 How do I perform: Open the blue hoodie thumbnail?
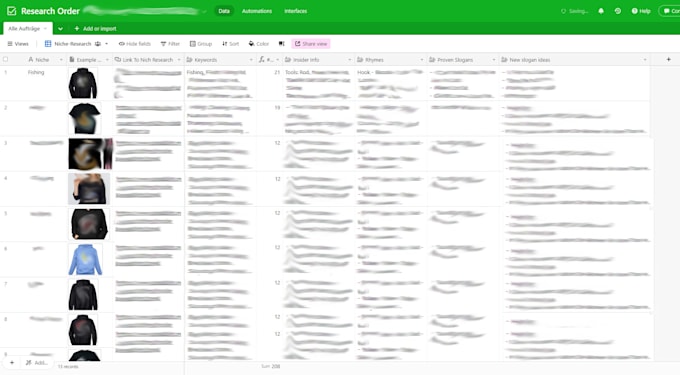85,259
